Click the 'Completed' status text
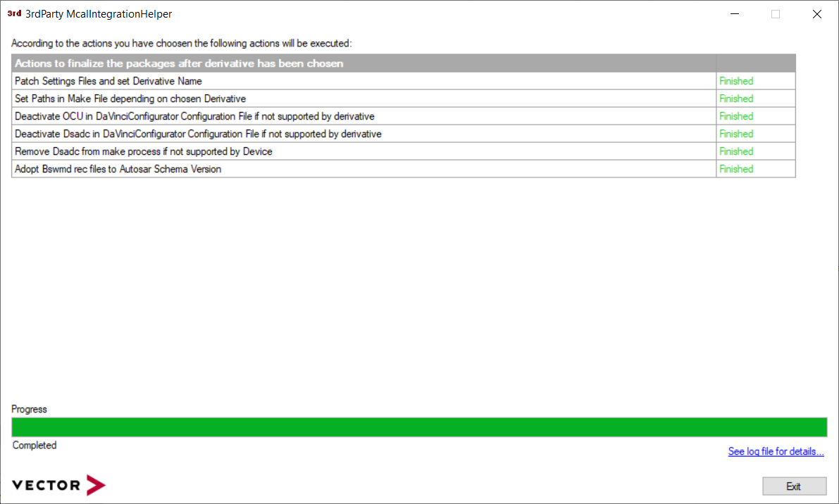This screenshot has height=504, width=839. [x=35, y=445]
